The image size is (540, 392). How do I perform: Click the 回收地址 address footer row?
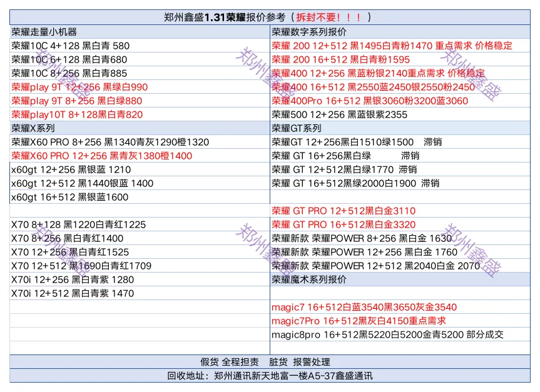tap(270, 376)
